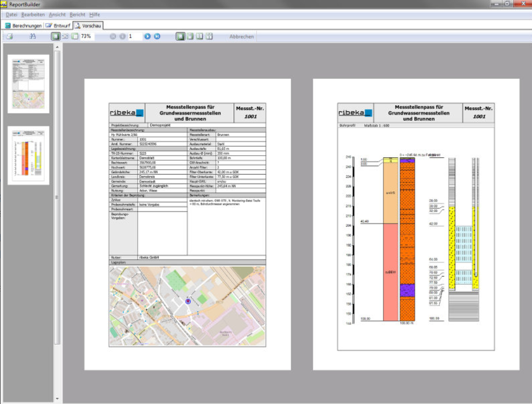Image resolution: width=532 pixels, height=404 pixels.
Task: Jump to the last page
Action: [x=157, y=36]
